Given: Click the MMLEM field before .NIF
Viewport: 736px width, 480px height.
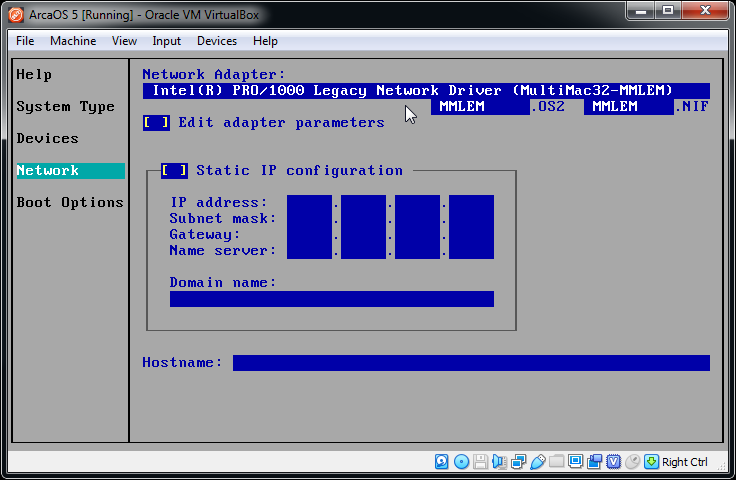Looking at the screenshot, I should pos(629,107).
